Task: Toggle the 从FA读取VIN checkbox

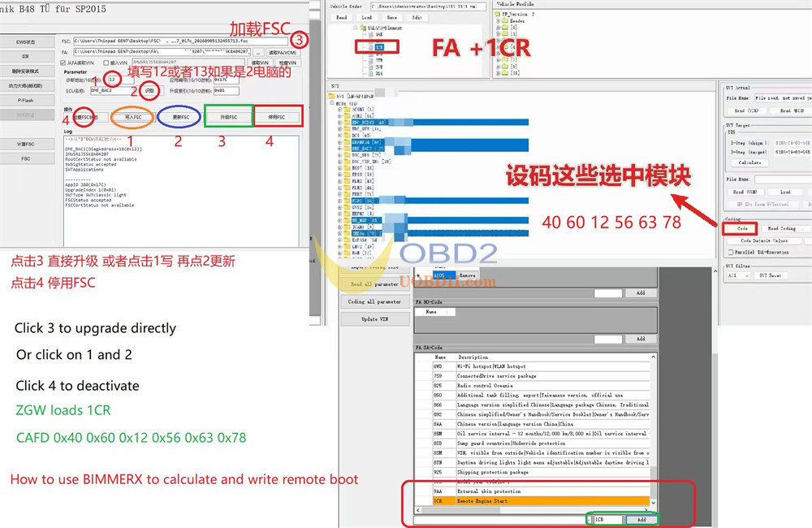Action: click(63, 63)
